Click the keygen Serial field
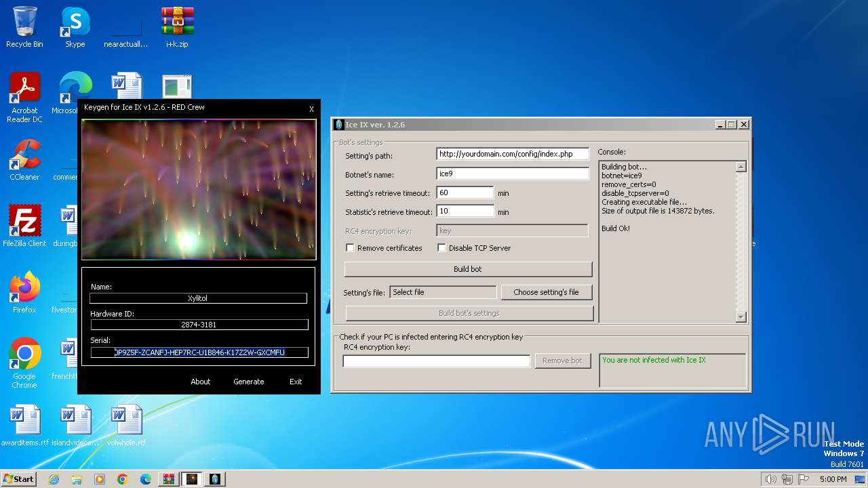Screen dimensions: 868x488 (199, 352)
